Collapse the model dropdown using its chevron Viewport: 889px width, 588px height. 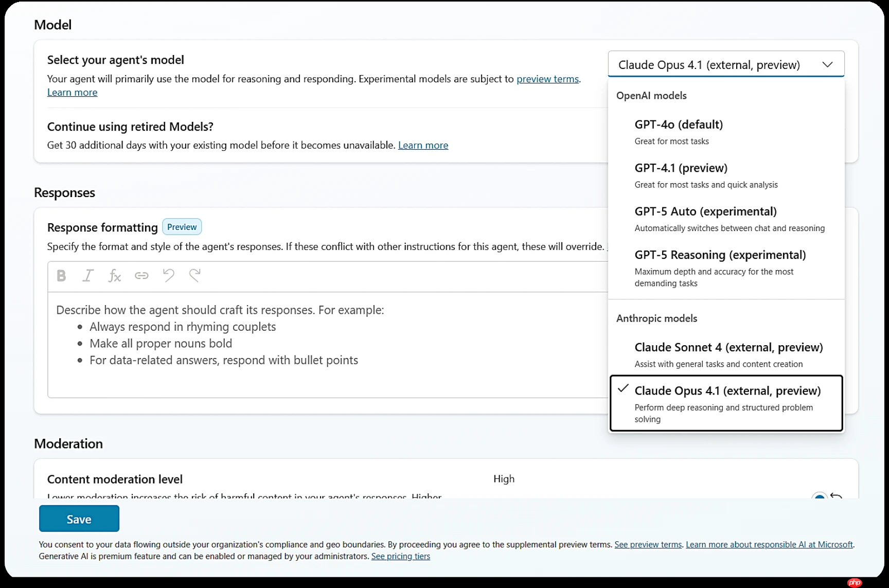(x=827, y=65)
